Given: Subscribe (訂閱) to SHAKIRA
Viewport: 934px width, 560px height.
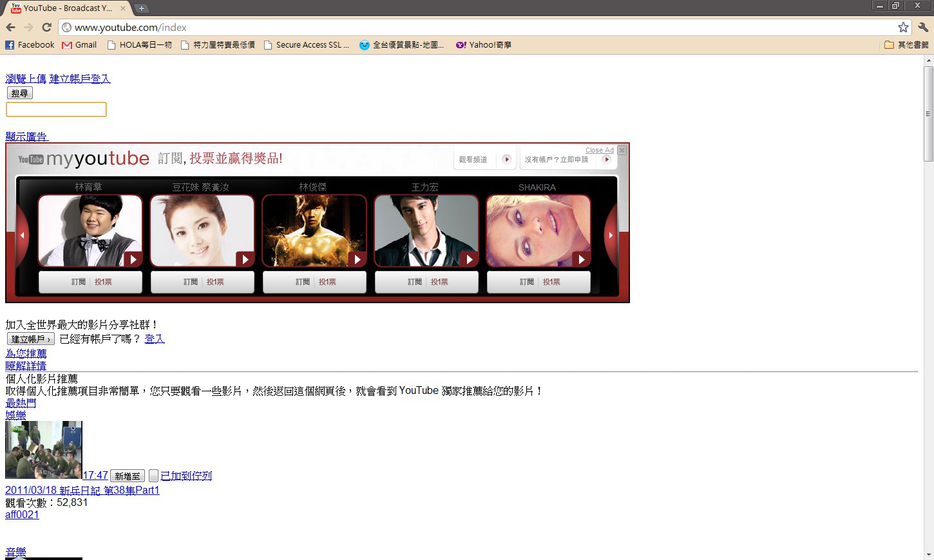Looking at the screenshot, I should coord(527,282).
